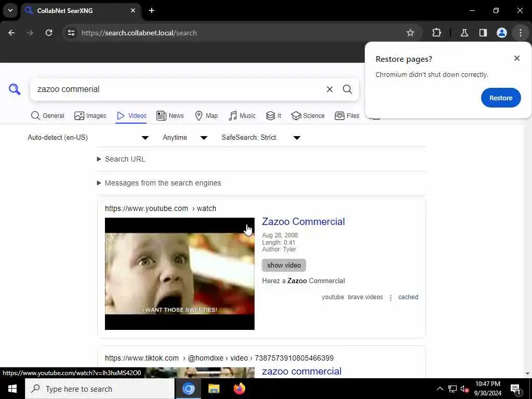
Task: Launch Firefox from the taskbar
Action: [239, 389]
